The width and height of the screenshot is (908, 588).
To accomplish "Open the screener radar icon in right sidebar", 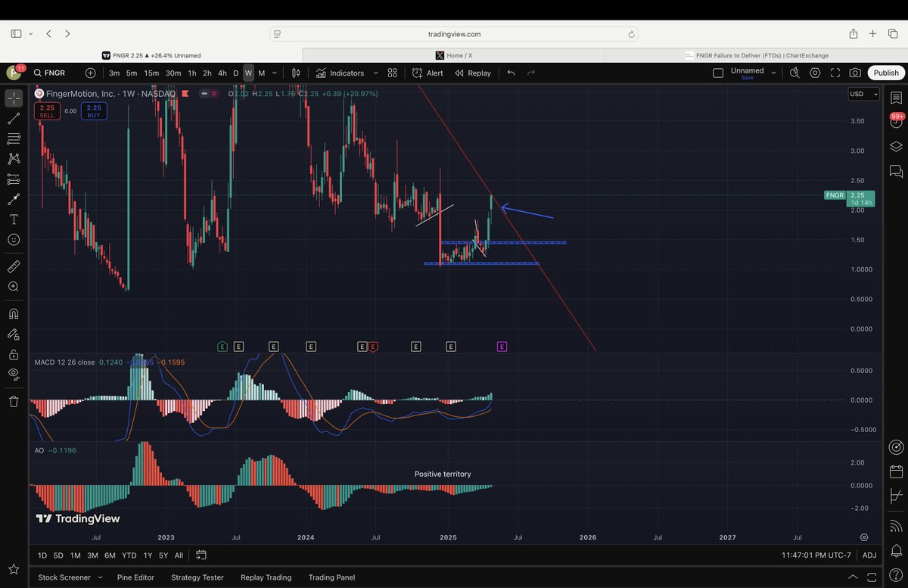I will [x=897, y=447].
